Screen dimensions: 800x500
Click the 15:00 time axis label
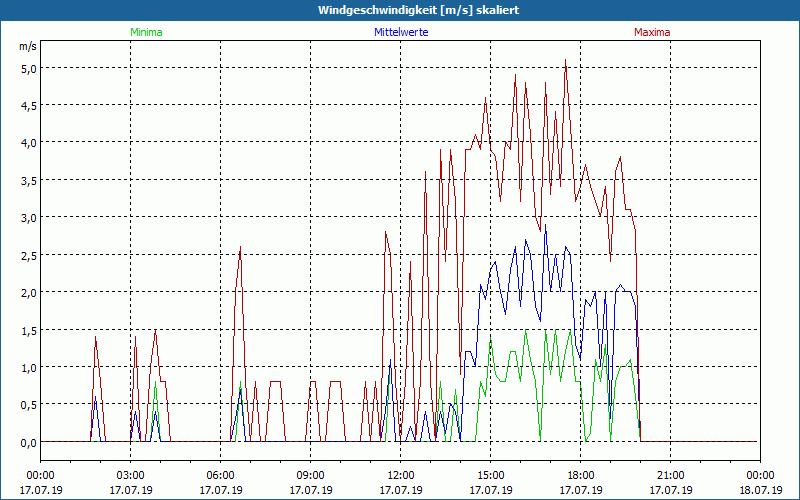[x=491, y=476]
